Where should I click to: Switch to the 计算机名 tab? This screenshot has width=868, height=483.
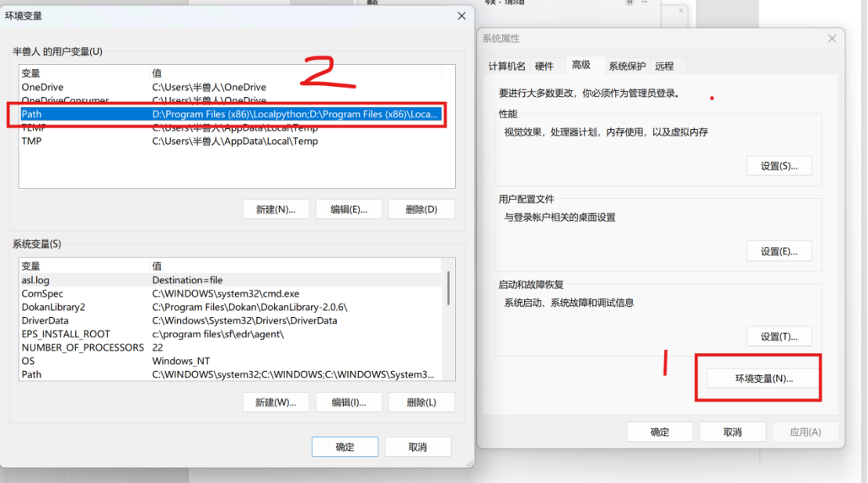[x=507, y=67]
